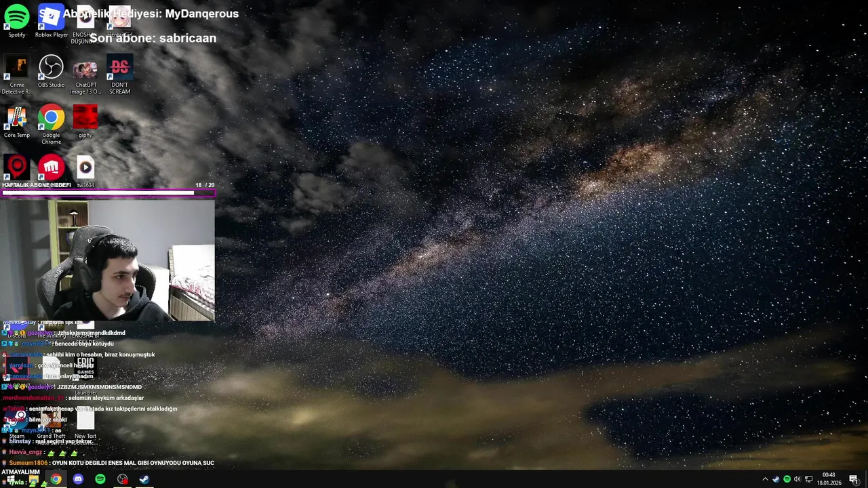This screenshot has height=488, width=868.
Task: Select the ChatGPT Image file on desktop
Action: 85,75
